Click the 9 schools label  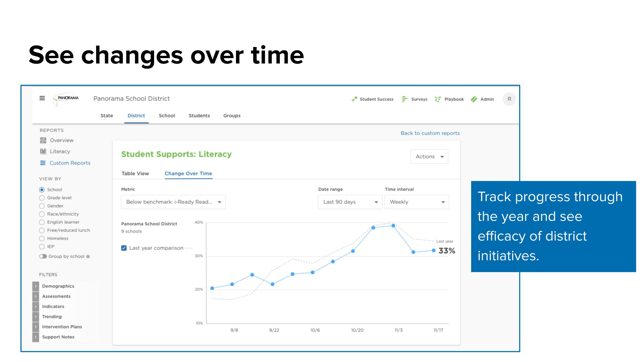click(x=131, y=231)
